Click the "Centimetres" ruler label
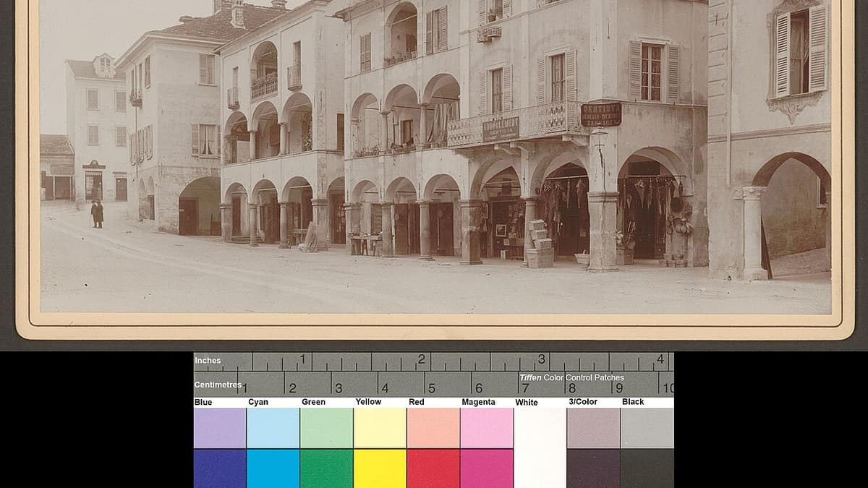868x488 pixels. [x=218, y=385]
